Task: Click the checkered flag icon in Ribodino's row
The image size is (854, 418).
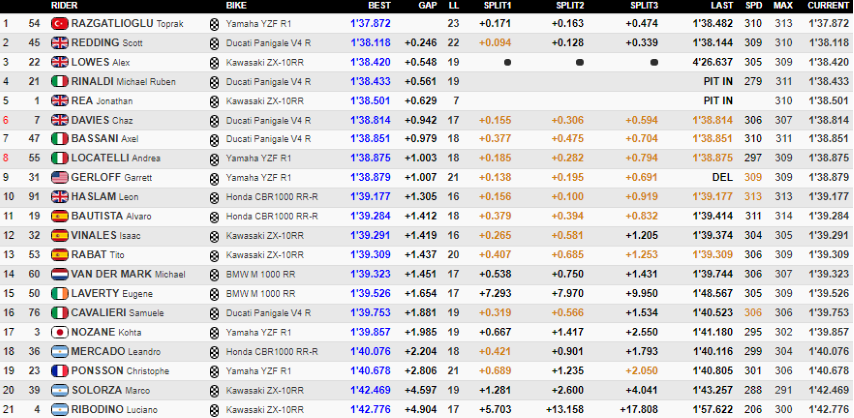Action: (214, 410)
